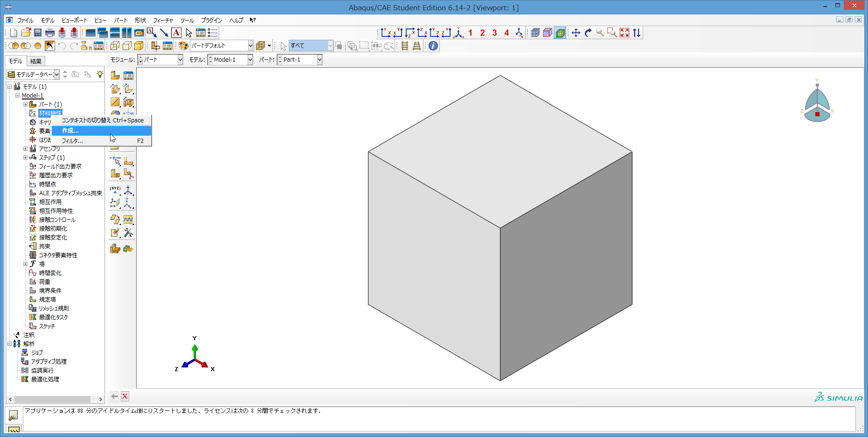Screen dimensions: 868x437
Task: Click the Print icon in the toolbar
Action: click(50, 33)
